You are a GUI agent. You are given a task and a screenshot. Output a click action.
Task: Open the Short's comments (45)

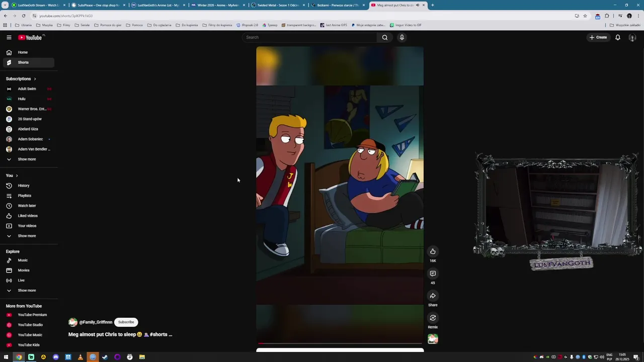[x=433, y=274]
